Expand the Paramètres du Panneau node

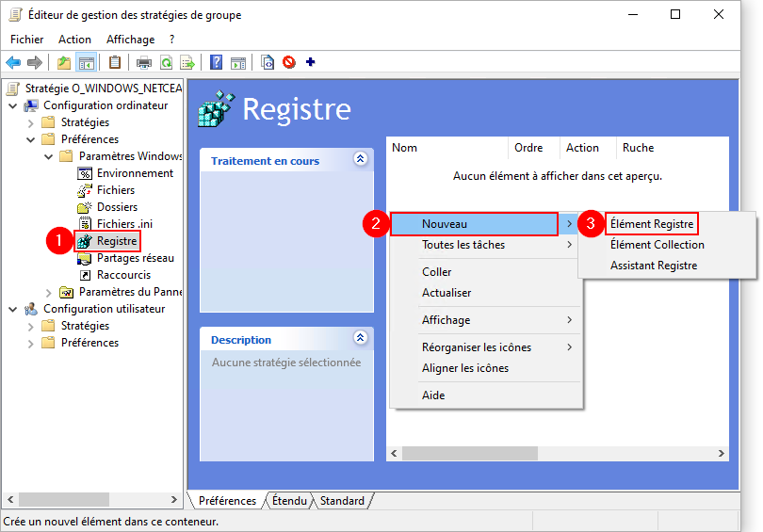[49, 292]
